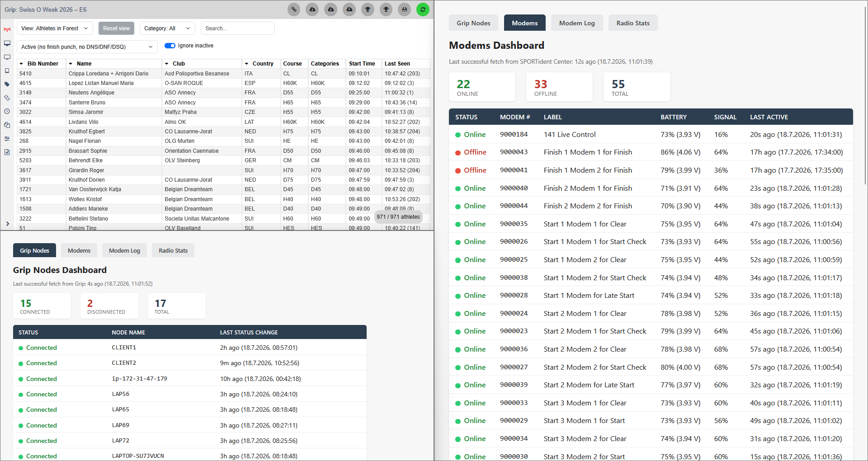Click trophy icon next to the inbox icon

pyautogui.click(x=386, y=9)
